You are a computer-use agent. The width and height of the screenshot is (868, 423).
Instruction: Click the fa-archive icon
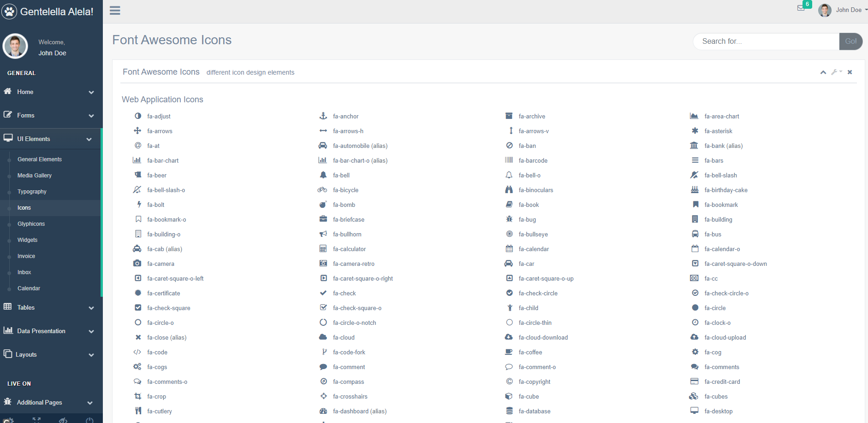tap(509, 116)
